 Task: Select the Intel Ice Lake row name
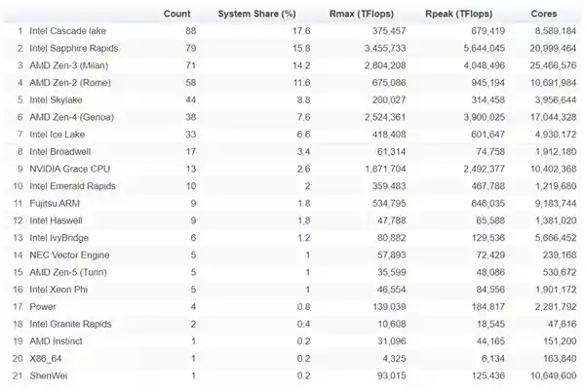coord(58,135)
